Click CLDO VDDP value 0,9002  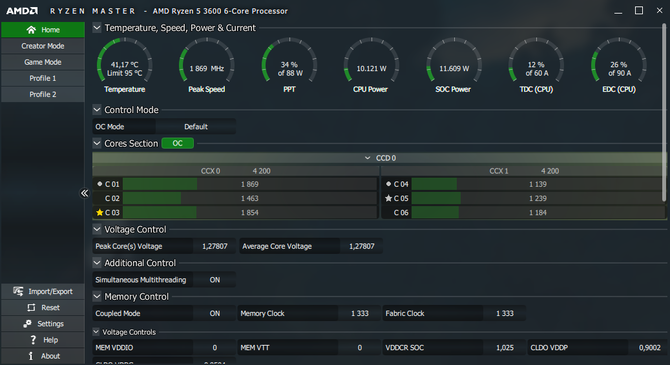point(649,347)
